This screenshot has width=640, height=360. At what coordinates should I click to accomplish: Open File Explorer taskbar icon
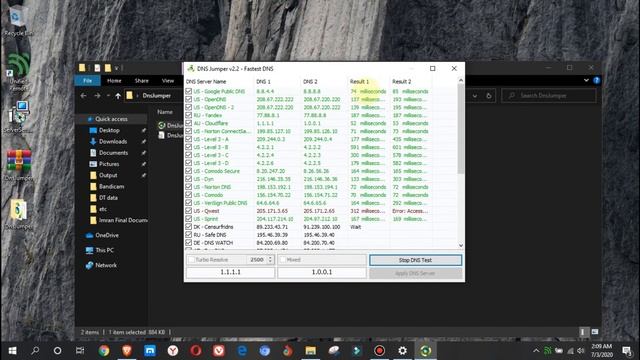click(x=311, y=350)
